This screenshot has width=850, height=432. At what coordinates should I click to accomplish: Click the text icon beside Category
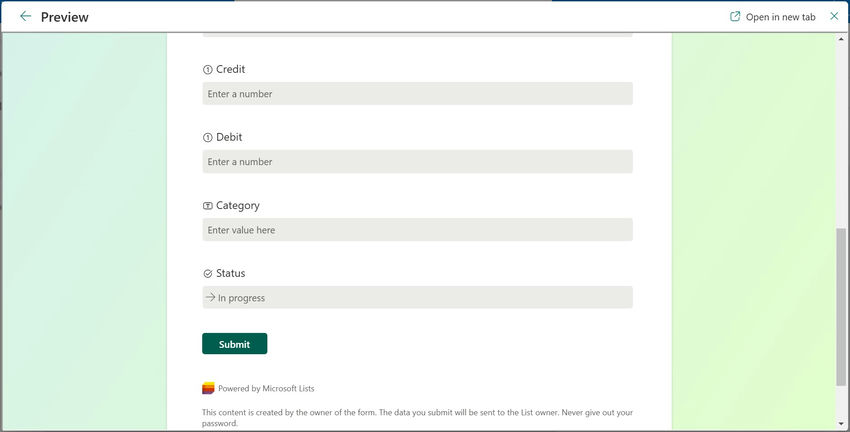coord(208,206)
